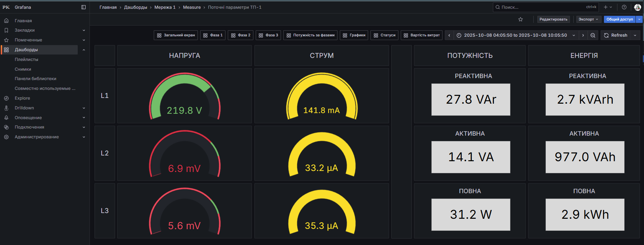Expand the Закладки sidebar section
Screen dimensions: 644x245
(84, 30)
